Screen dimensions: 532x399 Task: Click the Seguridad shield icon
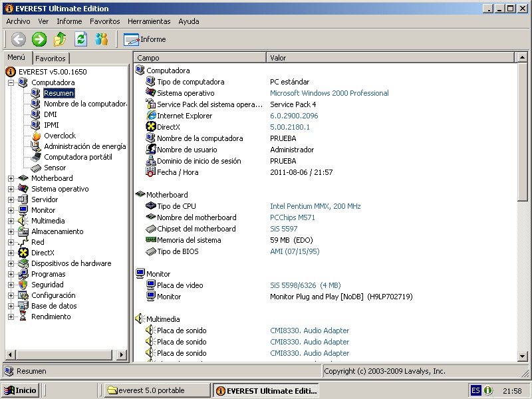tap(23, 285)
